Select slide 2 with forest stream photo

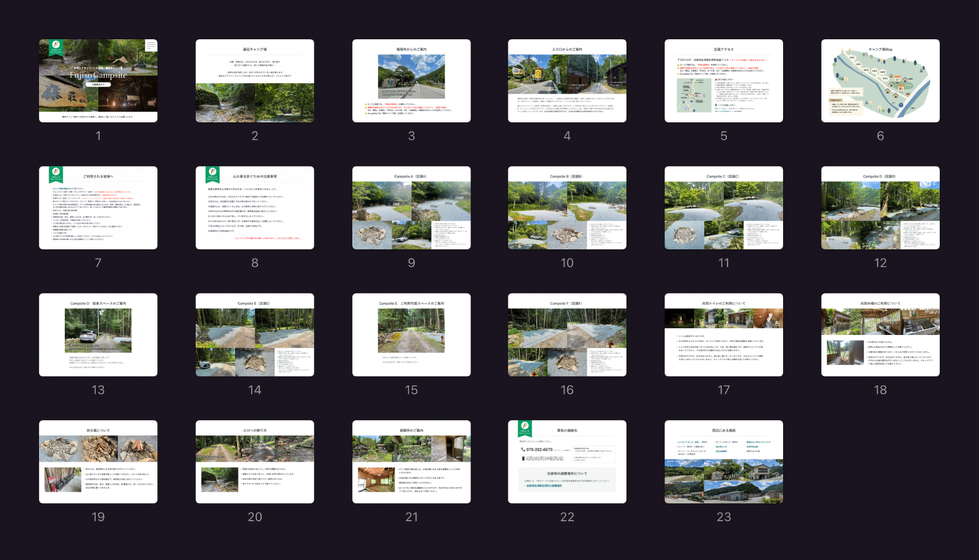pyautogui.click(x=255, y=80)
